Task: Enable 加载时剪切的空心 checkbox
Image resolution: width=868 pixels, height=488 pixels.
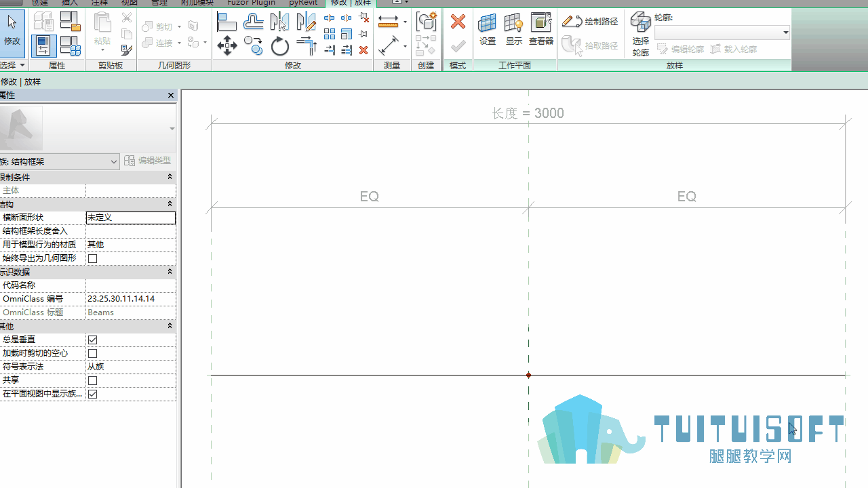Action: (x=93, y=353)
